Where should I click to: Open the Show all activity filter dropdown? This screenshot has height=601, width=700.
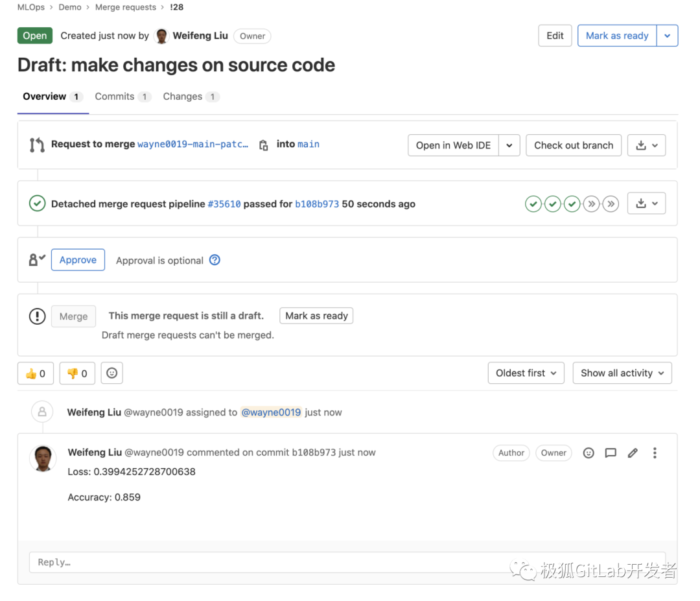(622, 373)
